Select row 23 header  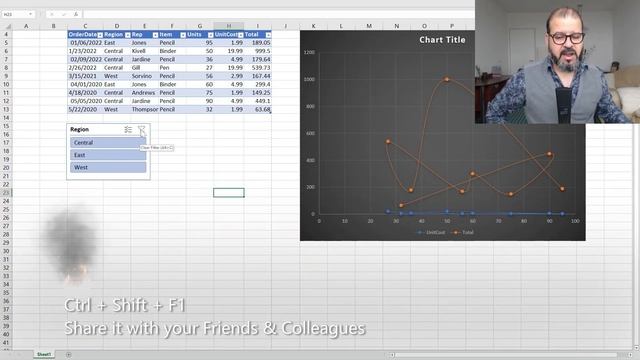click(x=6, y=193)
